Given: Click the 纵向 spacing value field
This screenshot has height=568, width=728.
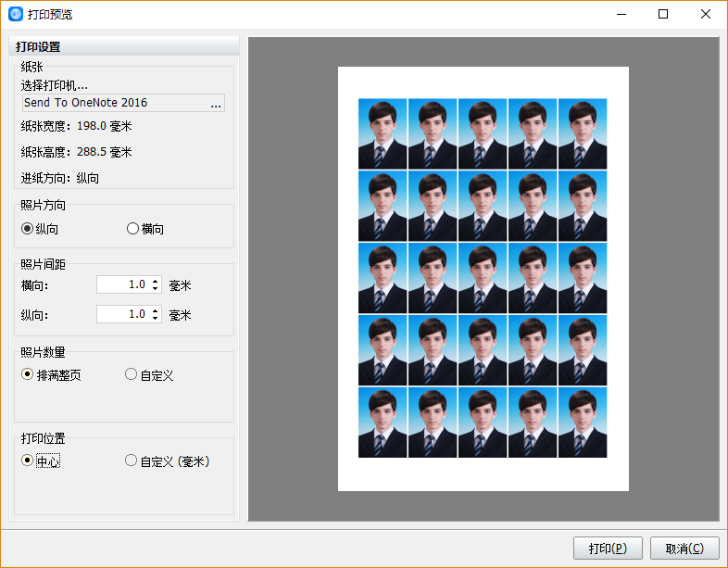Looking at the screenshot, I should point(122,314).
